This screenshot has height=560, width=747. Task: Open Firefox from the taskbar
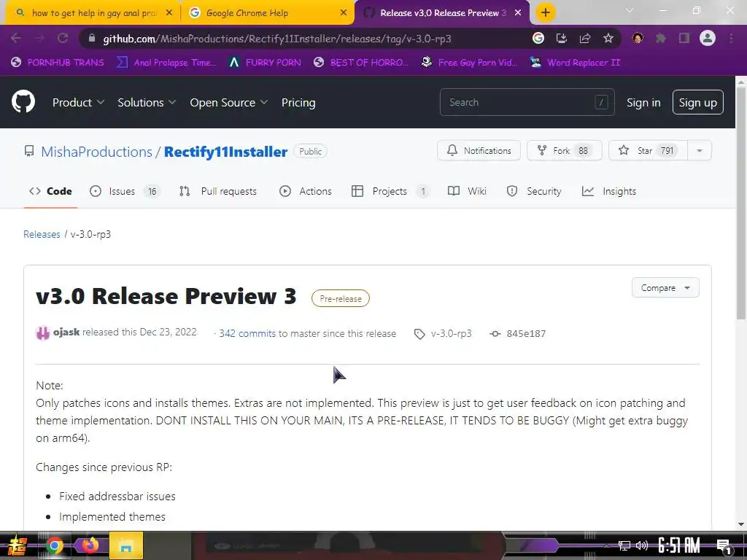tap(89, 545)
